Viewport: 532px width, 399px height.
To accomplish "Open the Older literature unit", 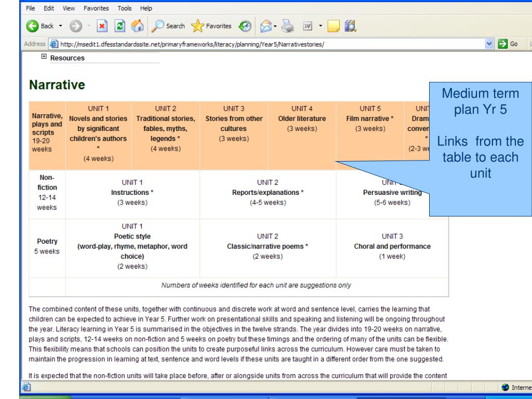I will point(302,119).
